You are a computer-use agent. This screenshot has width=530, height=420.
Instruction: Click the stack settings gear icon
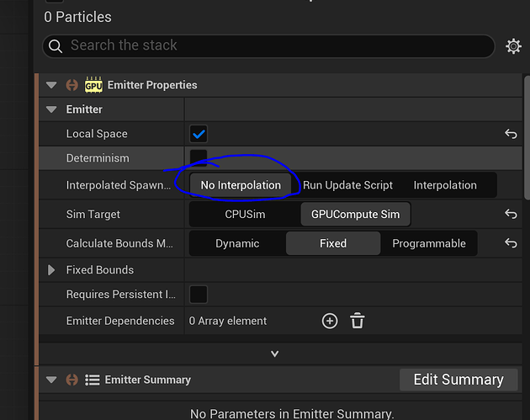pyautogui.click(x=513, y=46)
